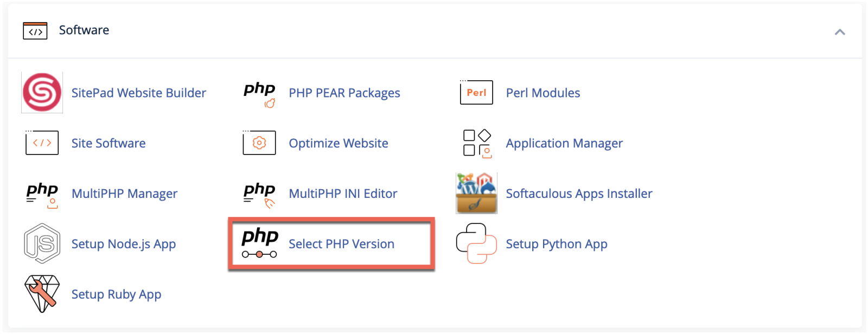This screenshot has height=335, width=868.
Task: Open the Select PHP Version link
Action: [341, 244]
